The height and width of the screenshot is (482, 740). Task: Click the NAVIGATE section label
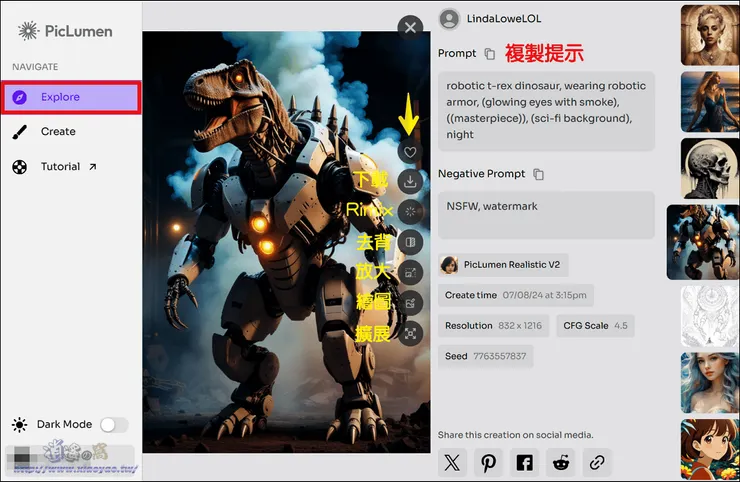pos(35,67)
